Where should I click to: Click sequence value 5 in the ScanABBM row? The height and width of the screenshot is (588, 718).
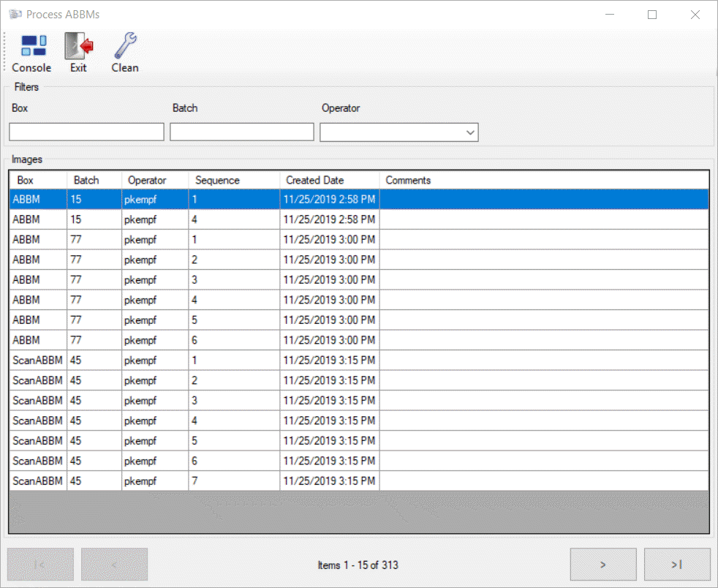[234, 441]
